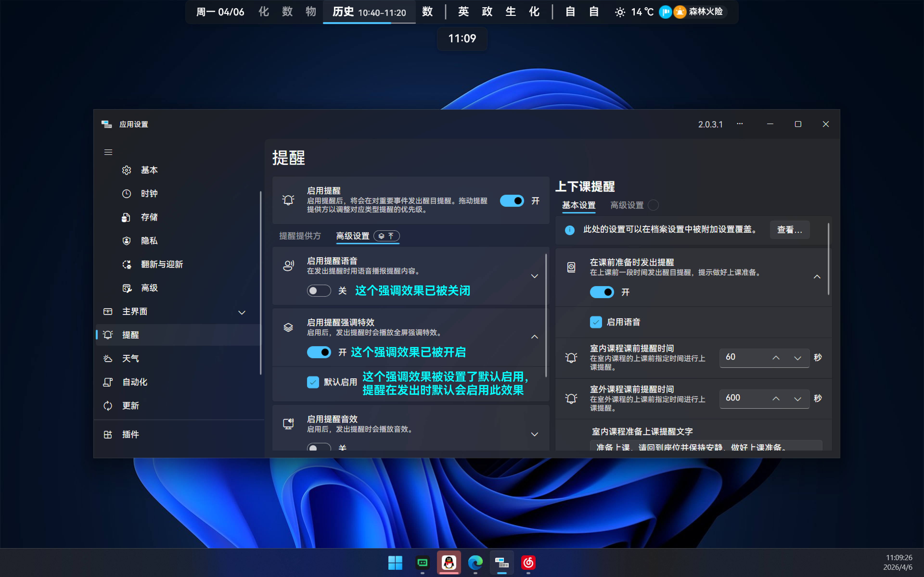Switch to the 提醒提供方 tab
924x577 pixels.
click(300, 236)
